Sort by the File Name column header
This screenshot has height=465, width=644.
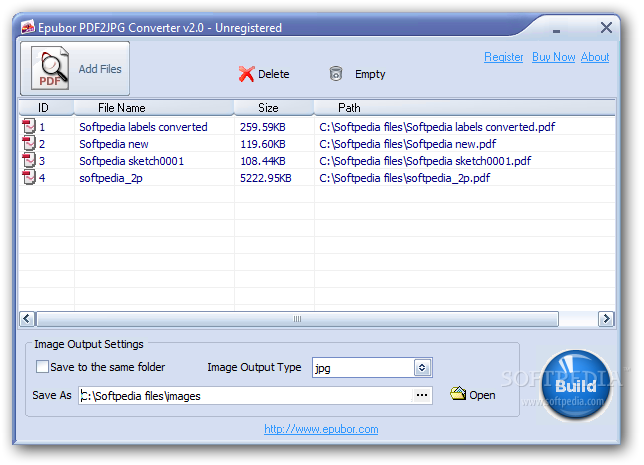coord(154,108)
